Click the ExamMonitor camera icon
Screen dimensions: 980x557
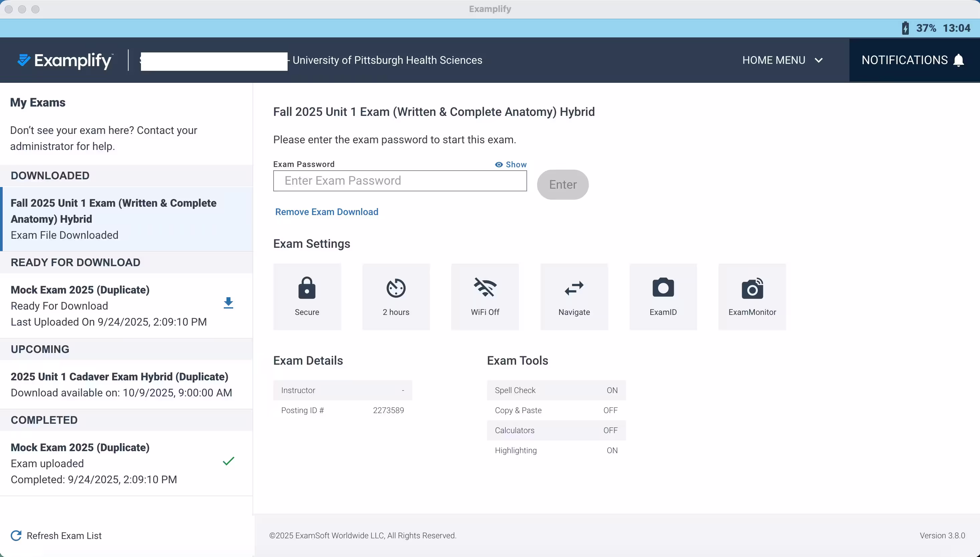click(752, 289)
